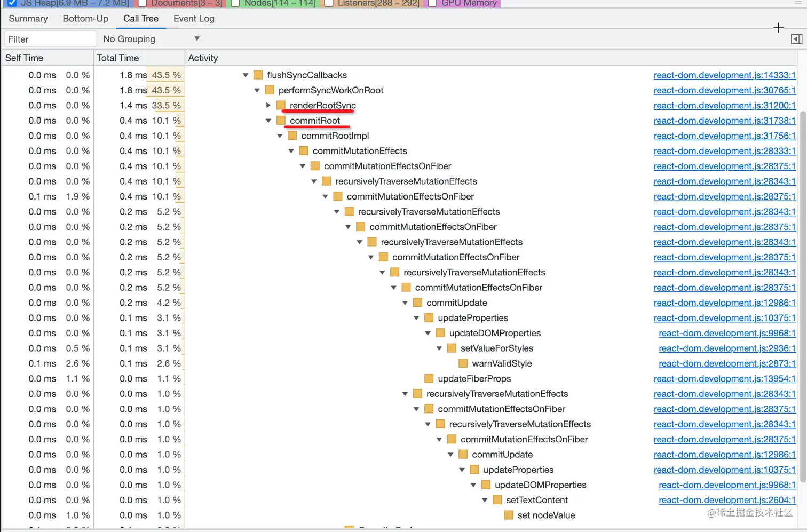The image size is (807, 532).
Task: Select the Call Tree tab
Action: click(x=141, y=19)
